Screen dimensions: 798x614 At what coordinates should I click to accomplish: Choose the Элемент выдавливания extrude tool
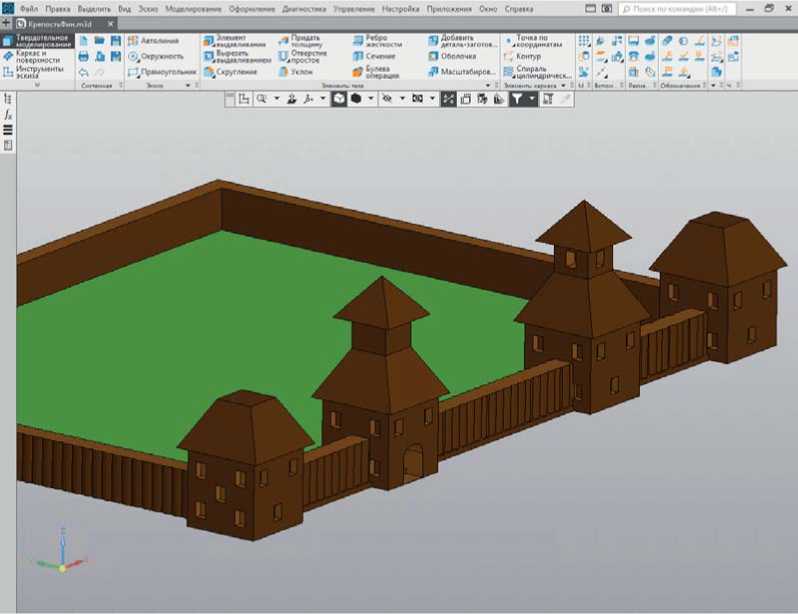coord(235,41)
